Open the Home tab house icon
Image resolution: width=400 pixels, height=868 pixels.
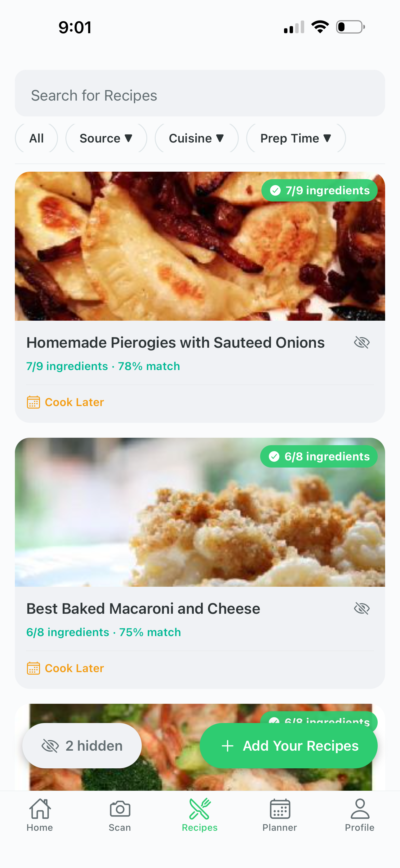click(x=40, y=809)
